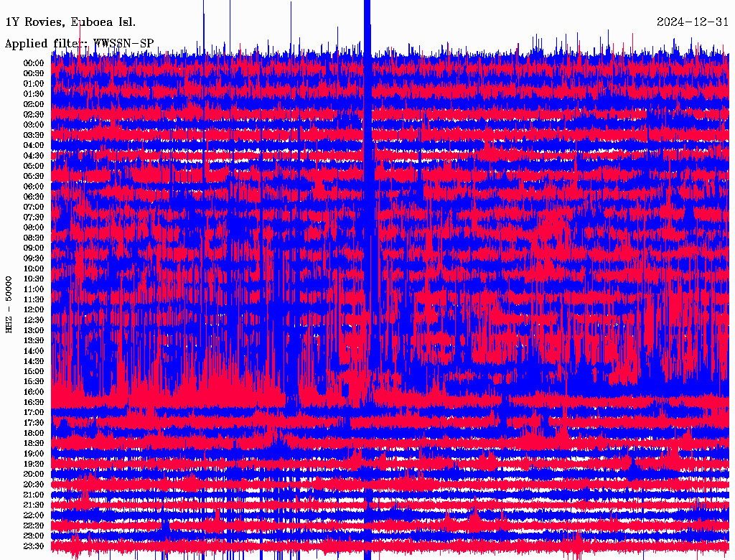This screenshot has height=560, width=735.
Task: Click the 16:30 time row label
Action: [x=34, y=403]
